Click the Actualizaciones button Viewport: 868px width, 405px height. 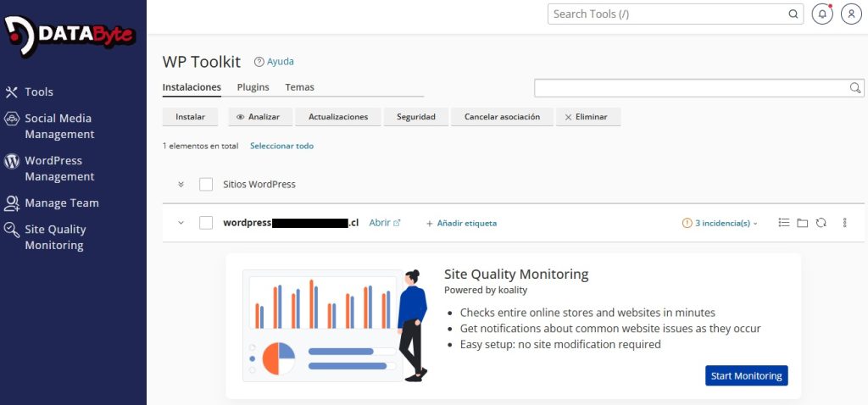click(338, 117)
